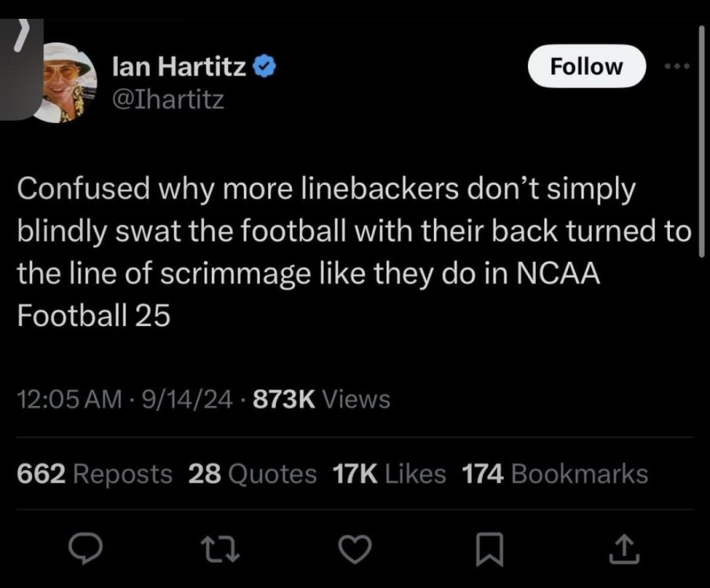Click the Ian Hartitz display name
710x588 pixels.
click(180, 68)
